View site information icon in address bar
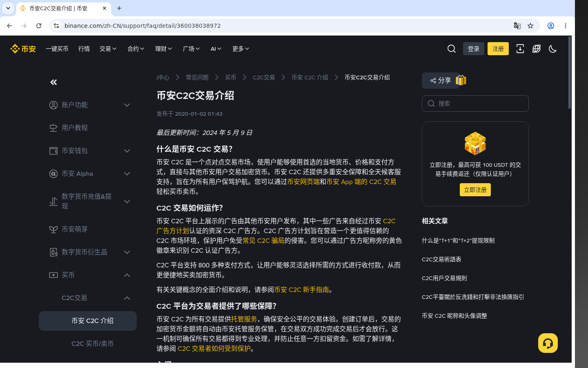The height and width of the screenshot is (368, 588). [x=56, y=26]
